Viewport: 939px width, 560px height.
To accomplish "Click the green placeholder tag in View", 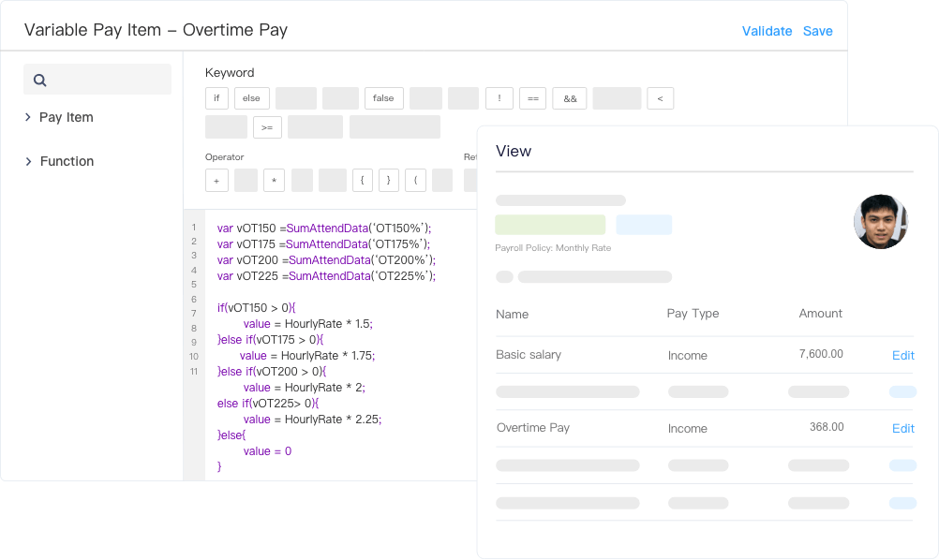I will pos(550,225).
